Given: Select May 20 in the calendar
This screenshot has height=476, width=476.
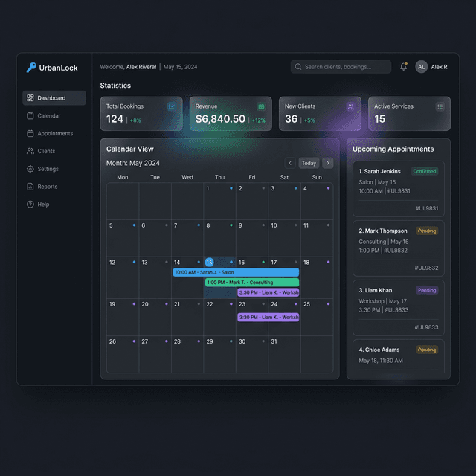Looking at the screenshot, I should (155, 318).
